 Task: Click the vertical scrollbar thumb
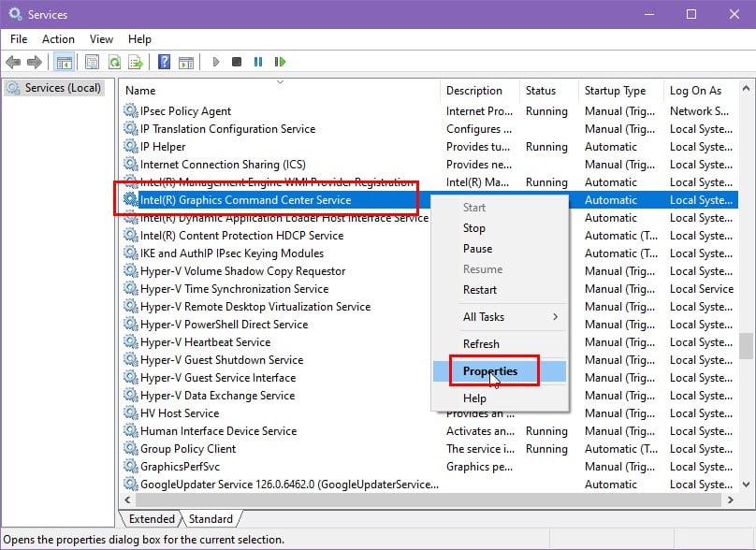(x=746, y=345)
